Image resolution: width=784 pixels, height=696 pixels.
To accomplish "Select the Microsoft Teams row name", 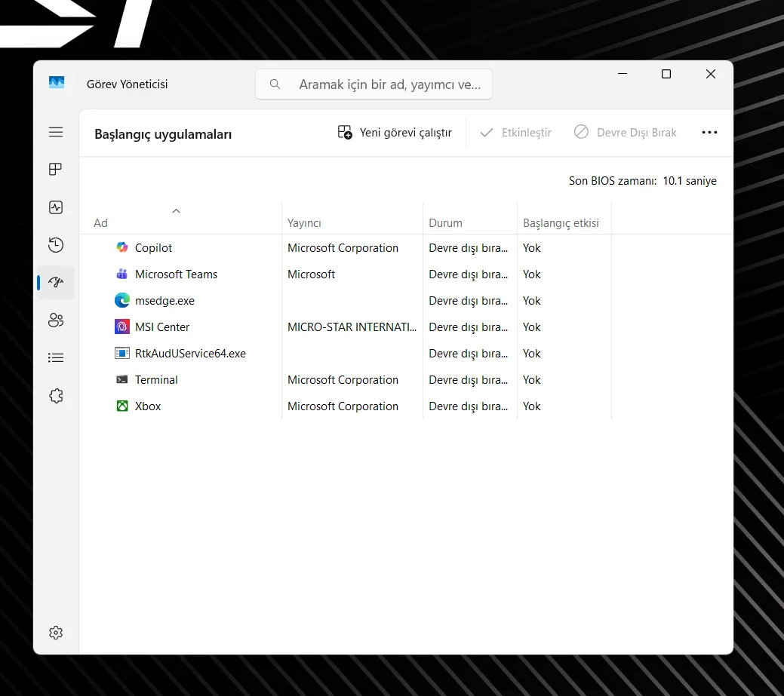I will (x=176, y=274).
